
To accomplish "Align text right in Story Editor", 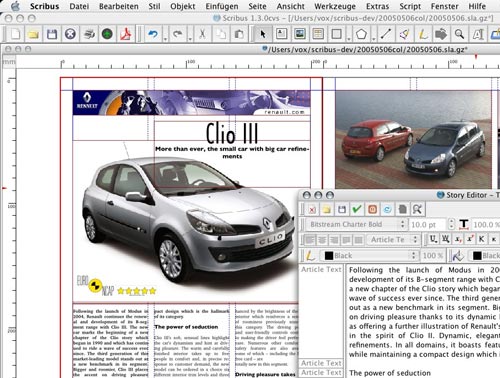I will [334, 240].
